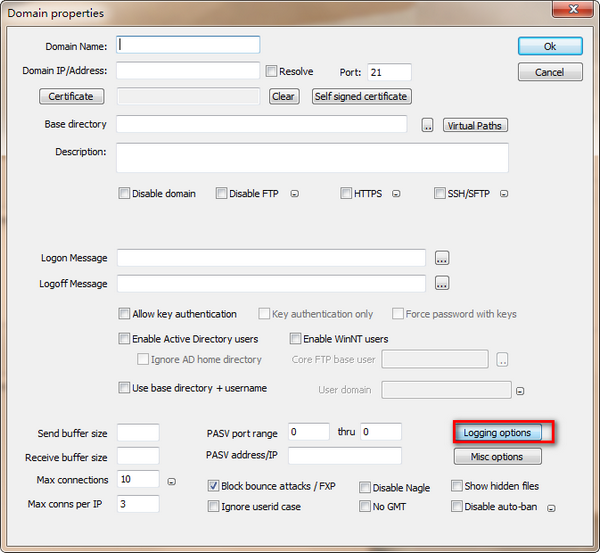Open the Logon Message browse button

point(442,258)
